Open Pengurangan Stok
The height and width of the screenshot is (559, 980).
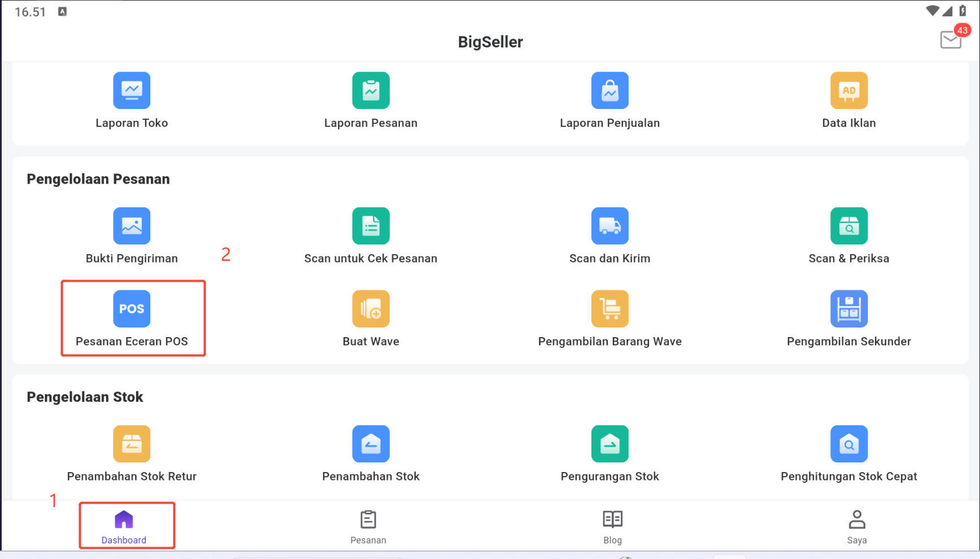[609, 444]
